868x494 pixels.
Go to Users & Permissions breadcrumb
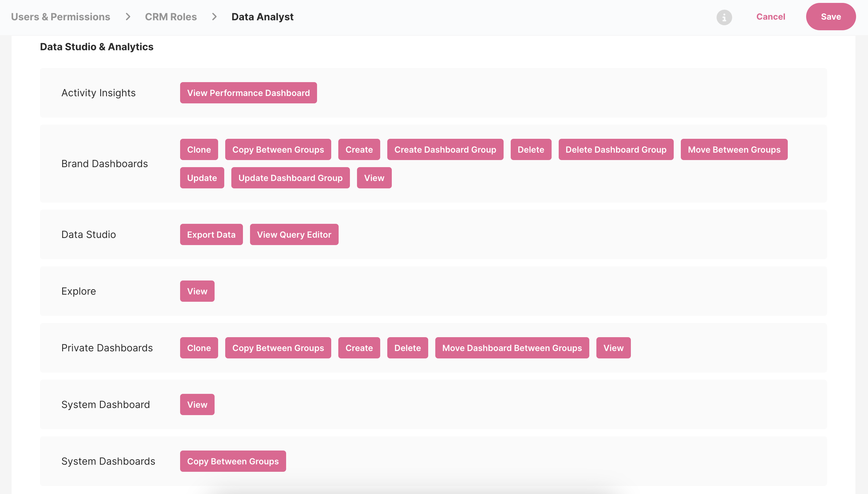point(61,17)
